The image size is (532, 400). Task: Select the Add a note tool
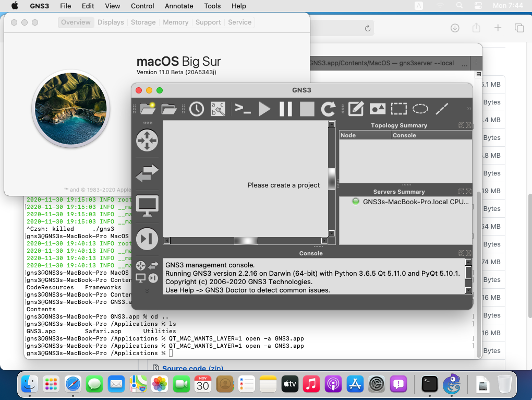(x=356, y=109)
